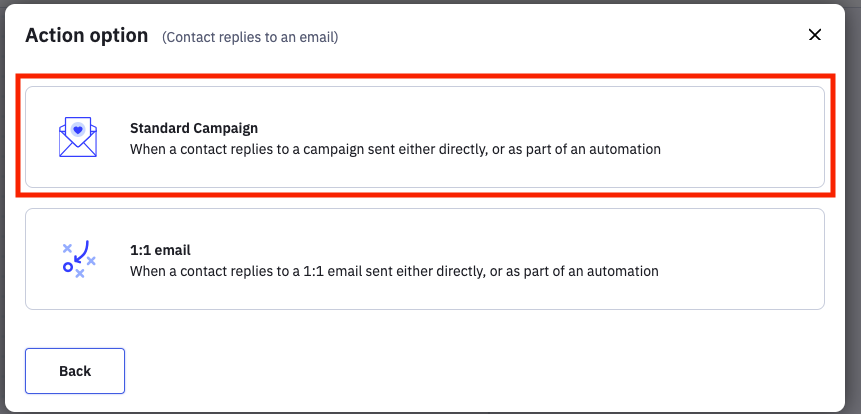Click the curved arrow in 1:1 email icon
The height and width of the screenshot is (414, 861).
click(x=81, y=253)
